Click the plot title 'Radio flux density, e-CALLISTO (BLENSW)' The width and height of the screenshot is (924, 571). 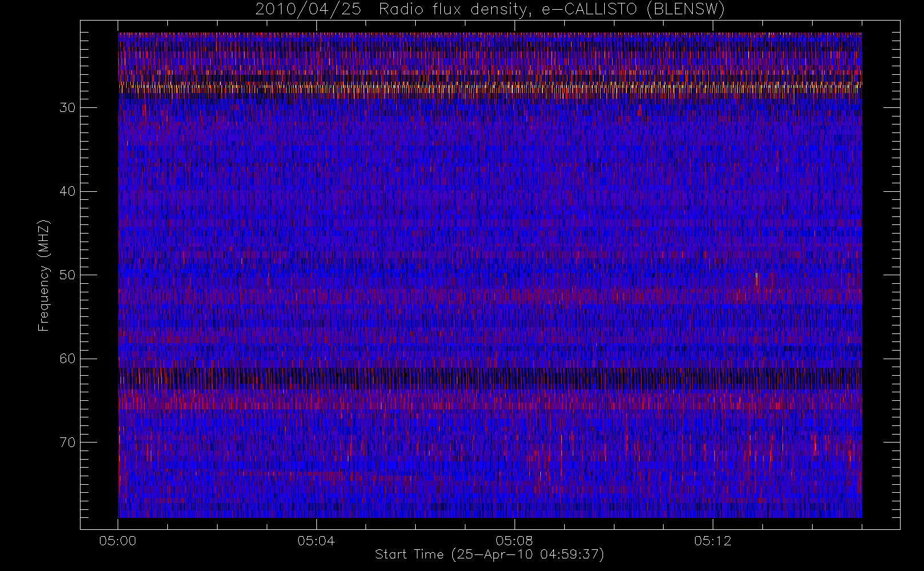coord(552,10)
